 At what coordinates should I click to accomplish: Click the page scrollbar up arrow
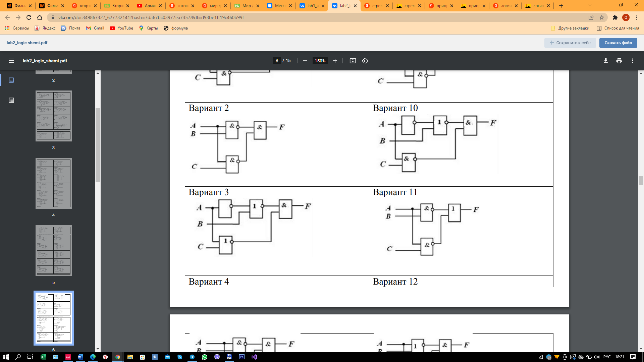(x=641, y=73)
